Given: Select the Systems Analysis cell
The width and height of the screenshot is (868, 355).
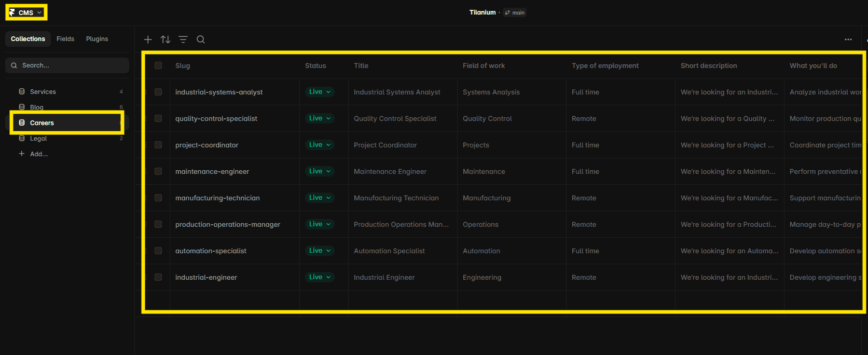Looking at the screenshot, I should coord(512,92).
